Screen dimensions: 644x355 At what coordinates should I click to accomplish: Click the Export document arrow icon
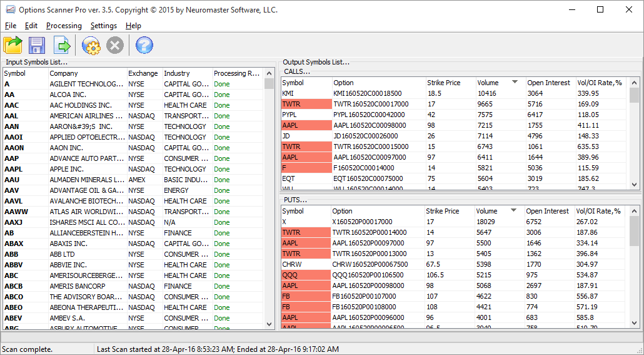tap(62, 45)
